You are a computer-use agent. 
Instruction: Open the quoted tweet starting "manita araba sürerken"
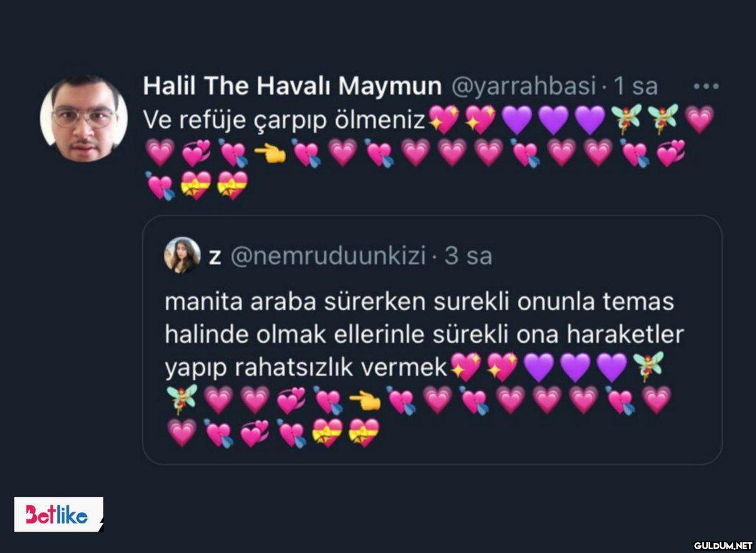click(x=432, y=341)
